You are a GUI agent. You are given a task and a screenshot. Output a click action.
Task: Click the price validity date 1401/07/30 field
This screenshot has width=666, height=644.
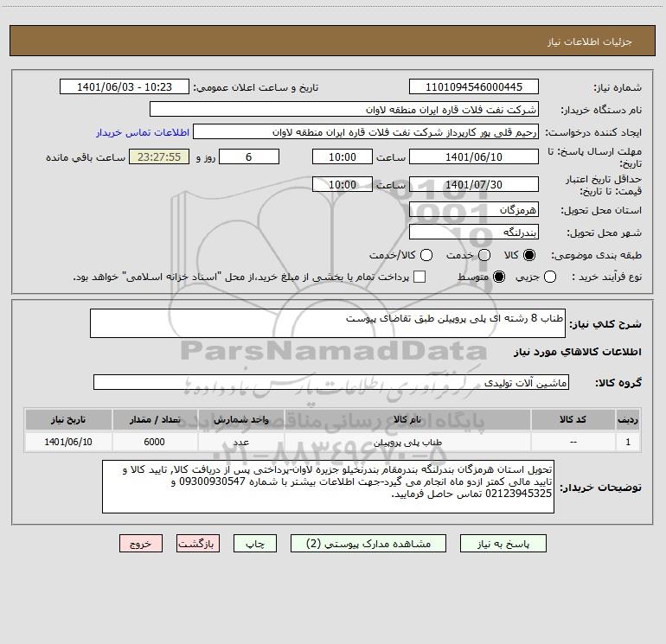coord(474,185)
